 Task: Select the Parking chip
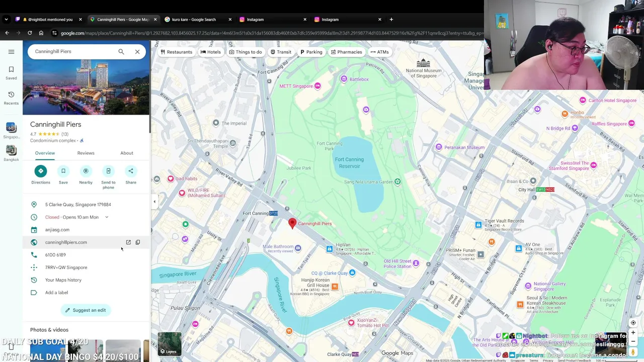[311, 52]
